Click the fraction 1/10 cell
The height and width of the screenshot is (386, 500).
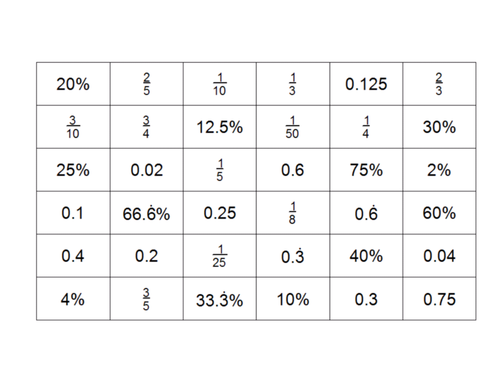coord(220,84)
